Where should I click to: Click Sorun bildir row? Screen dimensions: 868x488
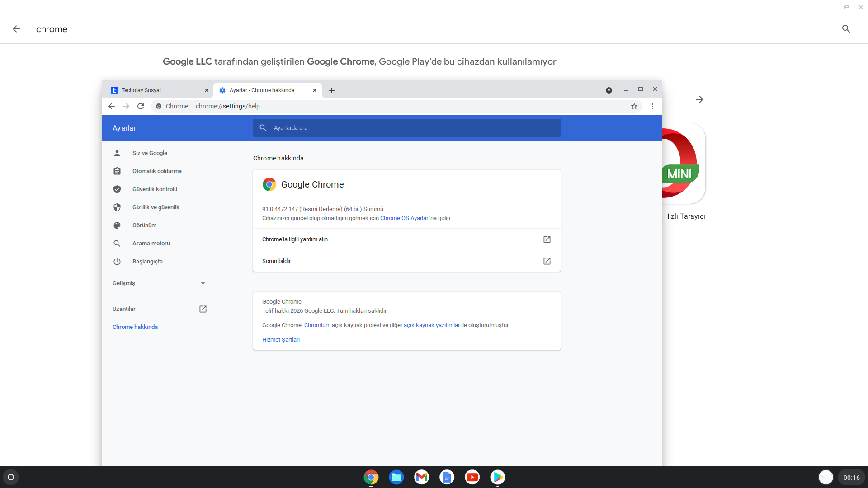click(x=407, y=261)
